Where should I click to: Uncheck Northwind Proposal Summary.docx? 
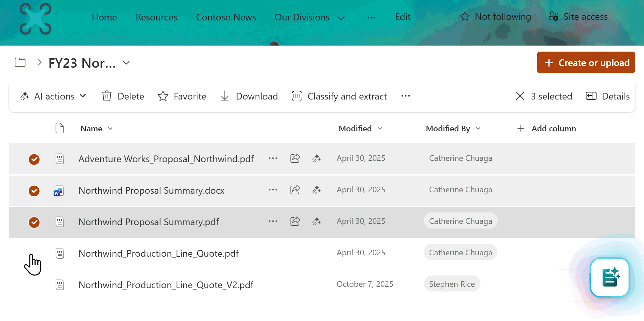(x=34, y=191)
